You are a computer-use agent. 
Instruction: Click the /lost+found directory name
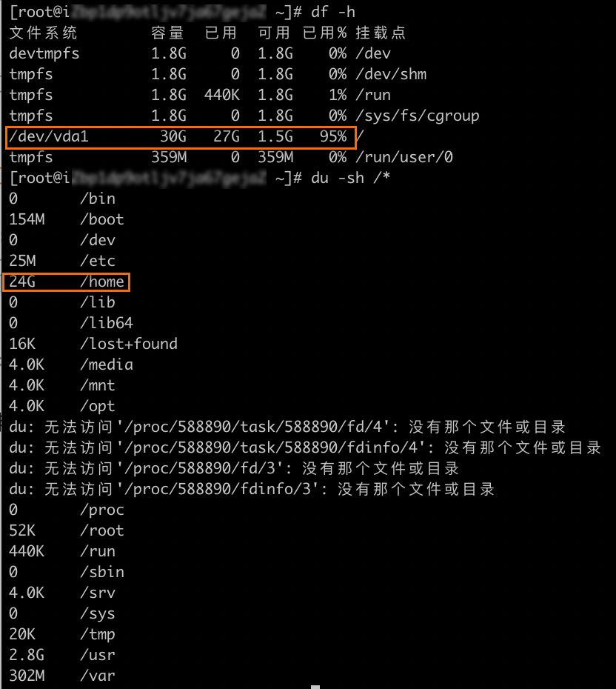coord(129,344)
